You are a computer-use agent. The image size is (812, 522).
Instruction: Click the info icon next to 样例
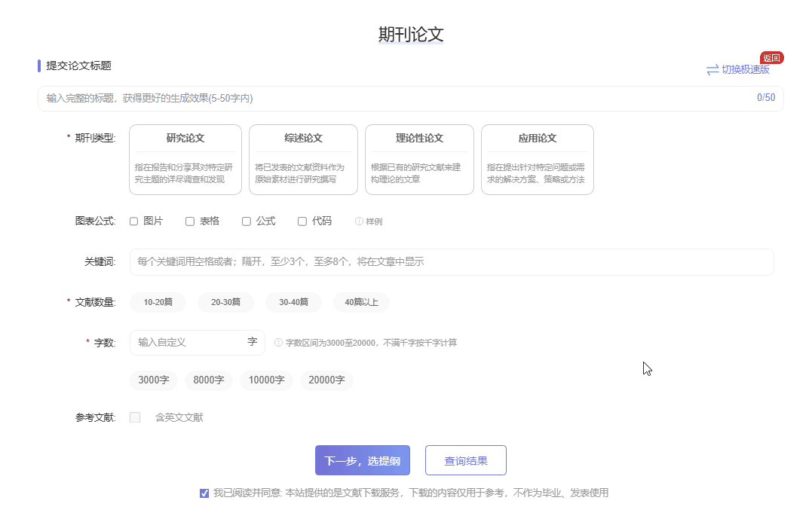click(x=359, y=221)
